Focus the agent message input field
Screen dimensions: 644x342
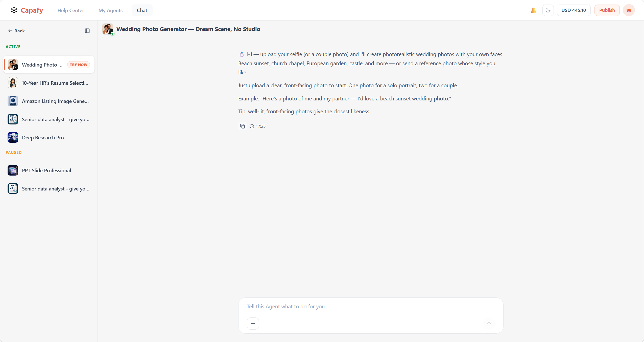(x=371, y=307)
